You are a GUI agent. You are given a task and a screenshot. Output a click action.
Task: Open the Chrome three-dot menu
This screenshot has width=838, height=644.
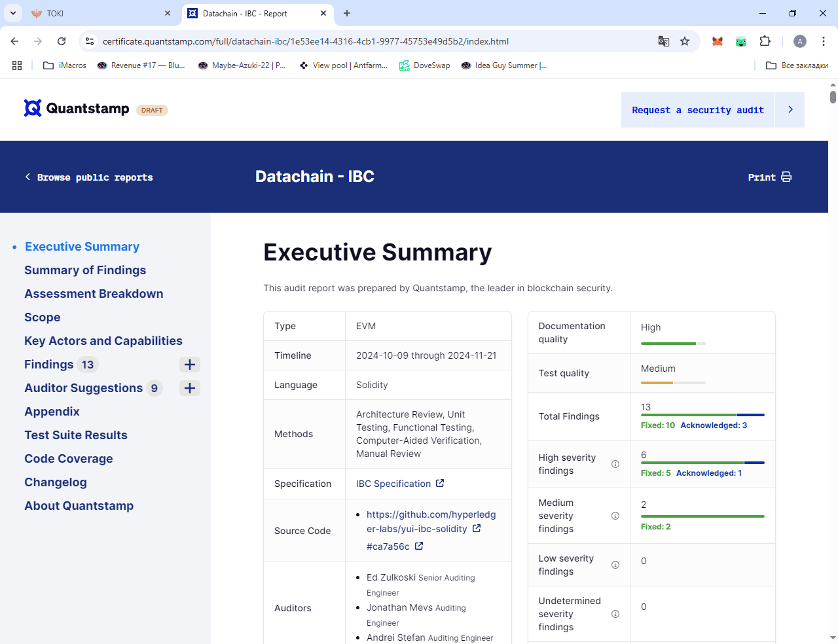[824, 41]
